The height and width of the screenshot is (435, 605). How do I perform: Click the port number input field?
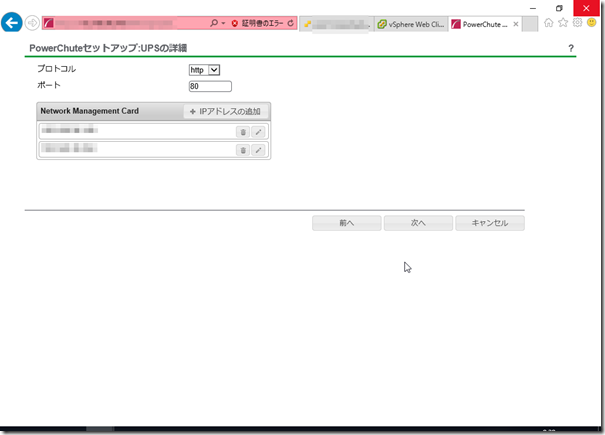click(209, 86)
